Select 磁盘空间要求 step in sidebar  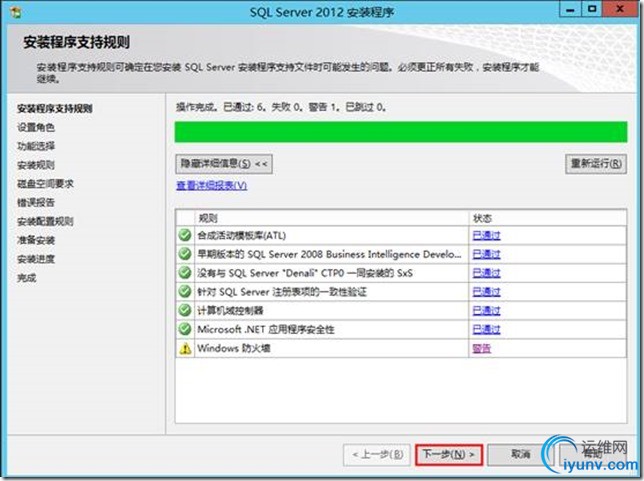tap(45, 184)
